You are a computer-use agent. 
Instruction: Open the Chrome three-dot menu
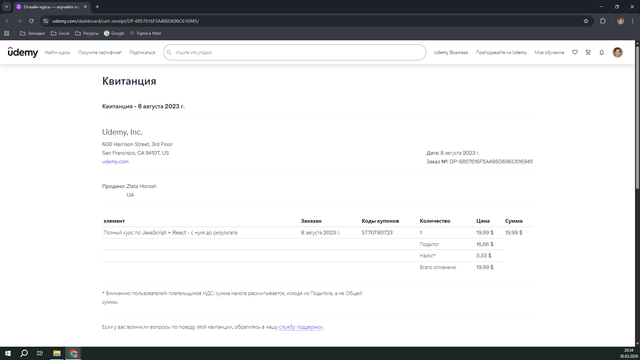click(633, 21)
